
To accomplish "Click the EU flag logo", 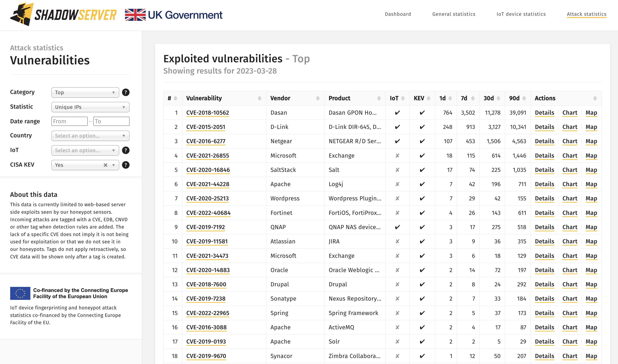I will coord(20,293).
